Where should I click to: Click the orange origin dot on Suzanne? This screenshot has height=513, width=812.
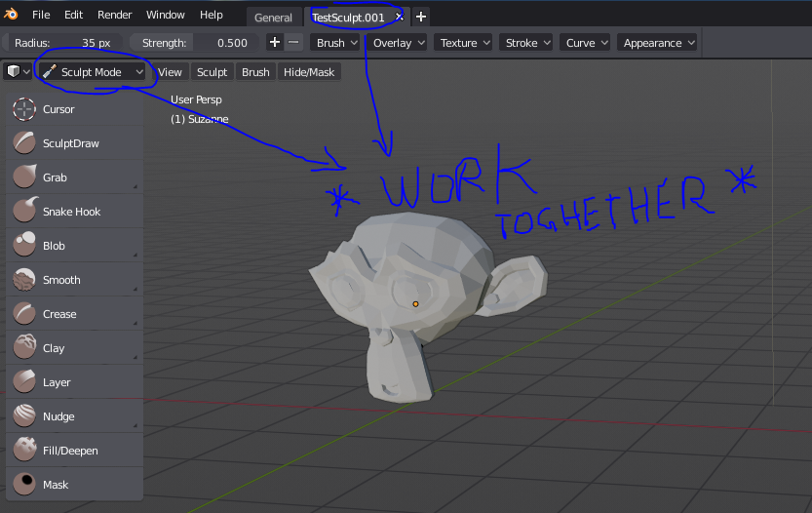(x=415, y=304)
